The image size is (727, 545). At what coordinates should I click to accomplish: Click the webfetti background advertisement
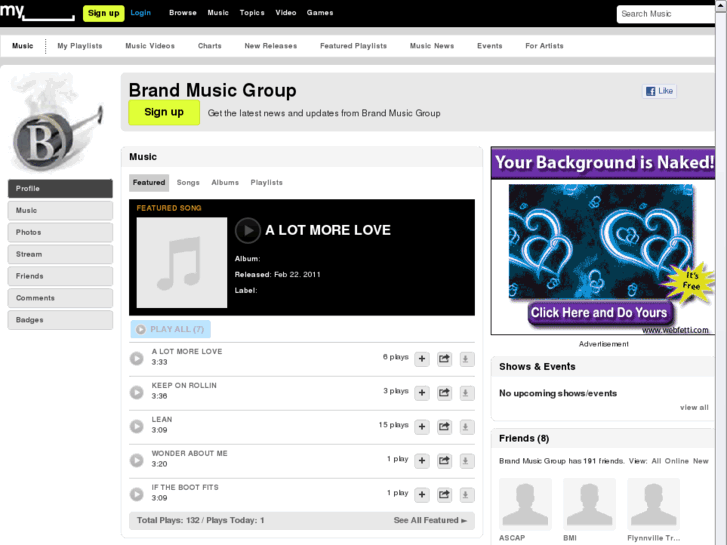pos(603,241)
